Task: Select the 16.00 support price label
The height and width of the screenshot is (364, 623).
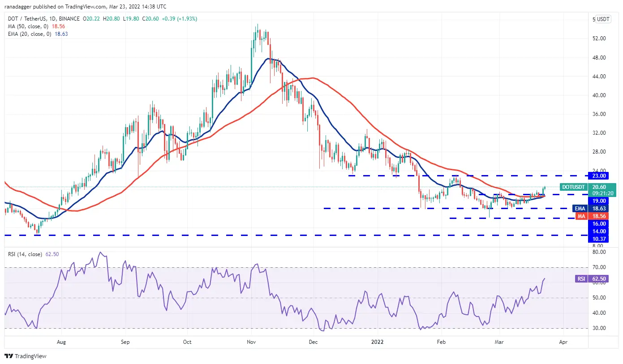Action: [x=599, y=223]
